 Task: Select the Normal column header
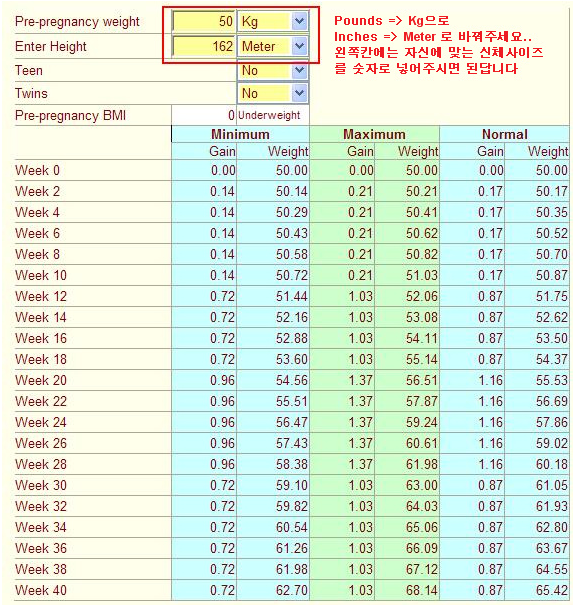(x=505, y=134)
